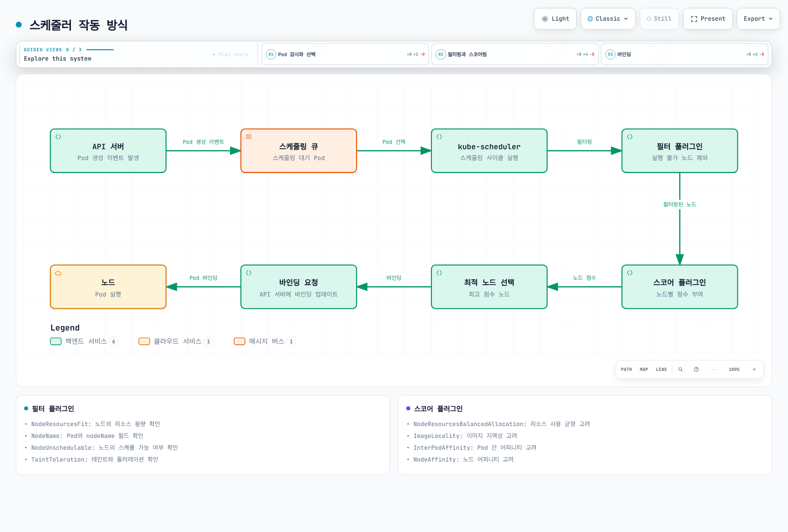Click the Play story link
Viewport: 788px width, 532px height.
pos(230,55)
